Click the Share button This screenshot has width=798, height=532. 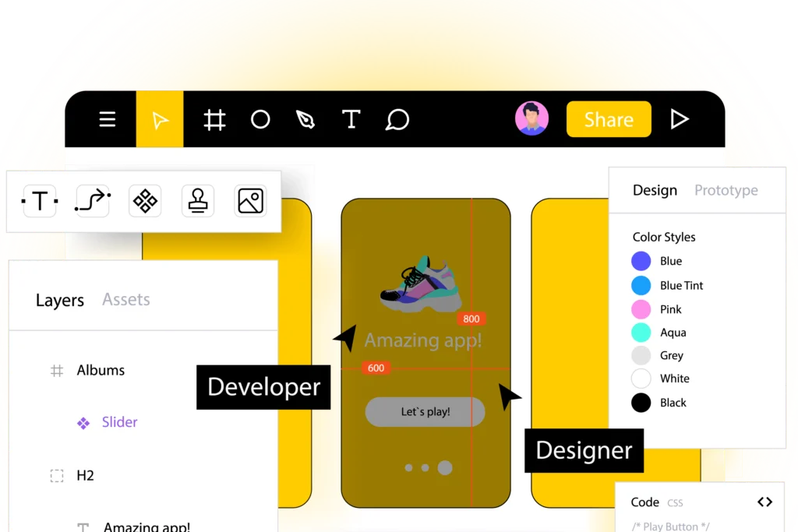[x=609, y=119]
